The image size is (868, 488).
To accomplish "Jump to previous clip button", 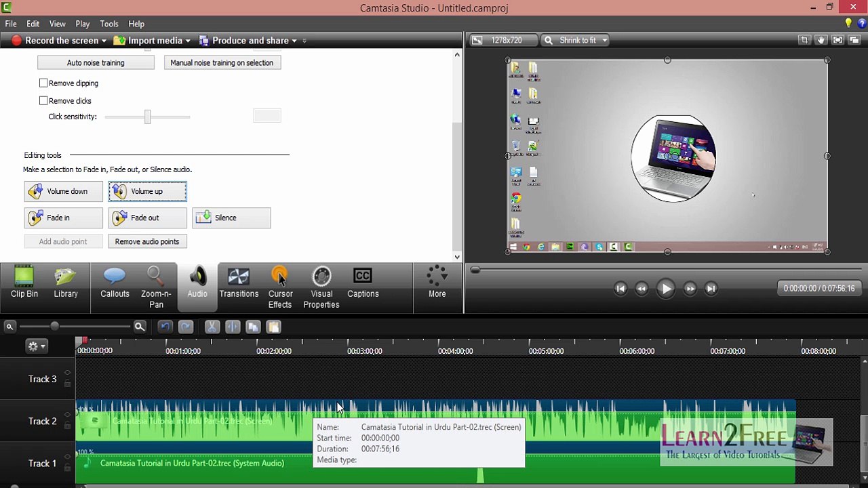I will click(x=620, y=289).
